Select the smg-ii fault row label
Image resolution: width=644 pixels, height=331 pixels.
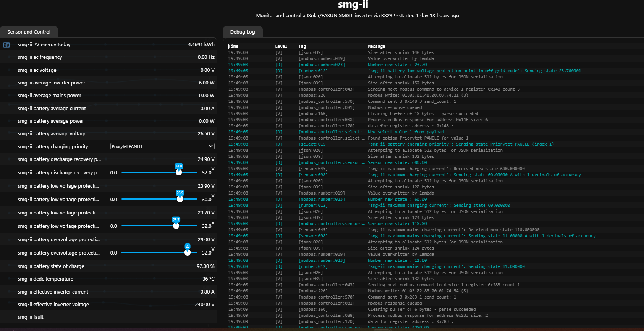31,317
